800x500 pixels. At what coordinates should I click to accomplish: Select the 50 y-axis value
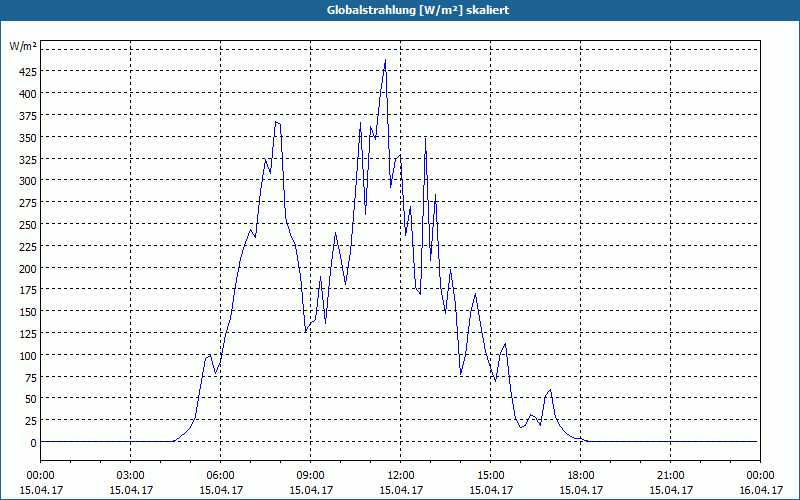tap(30, 399)
